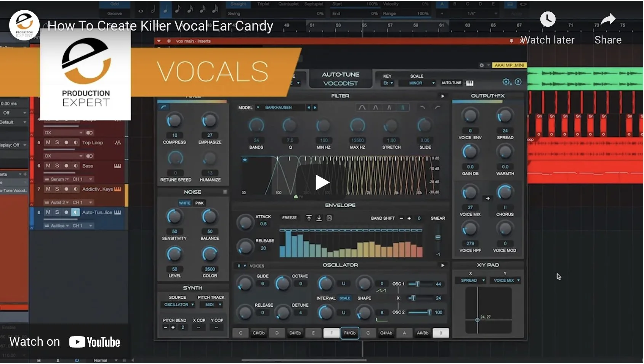The height and width of the screenshot is (364, 644).
Task: Choose the widest filter band shape icon
Action: click(362, 108)
